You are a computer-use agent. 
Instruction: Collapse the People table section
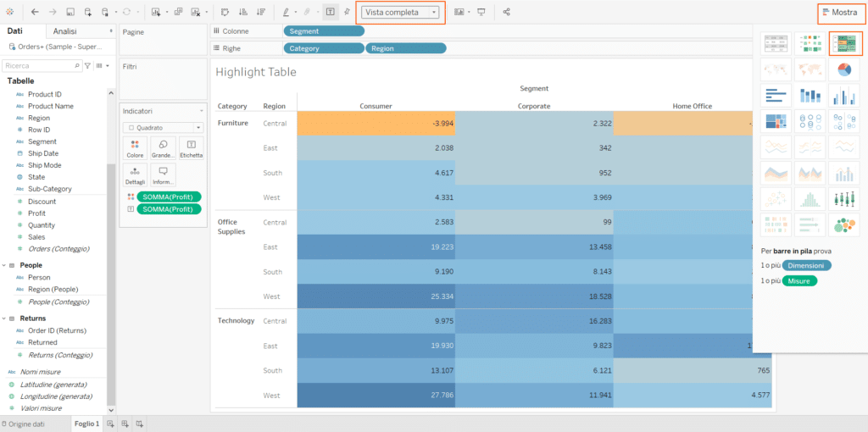(3, 265)
